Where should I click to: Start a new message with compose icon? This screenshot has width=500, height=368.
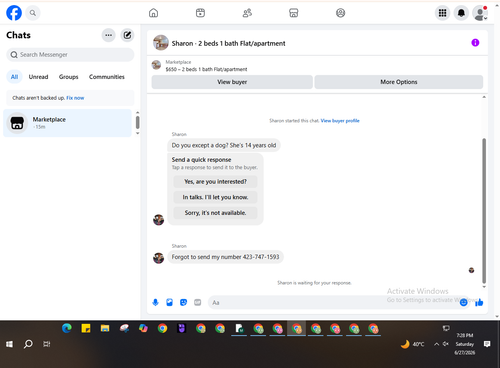[127, 35]
